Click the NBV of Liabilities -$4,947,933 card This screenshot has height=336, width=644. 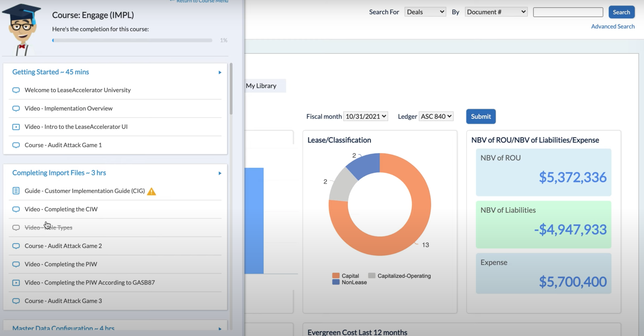pyautogui.click(x=543, y=225)
